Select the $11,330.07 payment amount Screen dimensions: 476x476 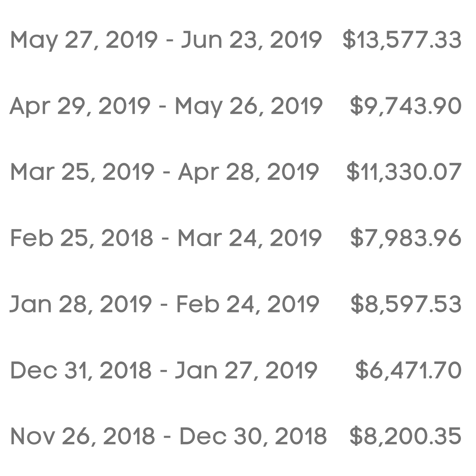tap(404, 172)
